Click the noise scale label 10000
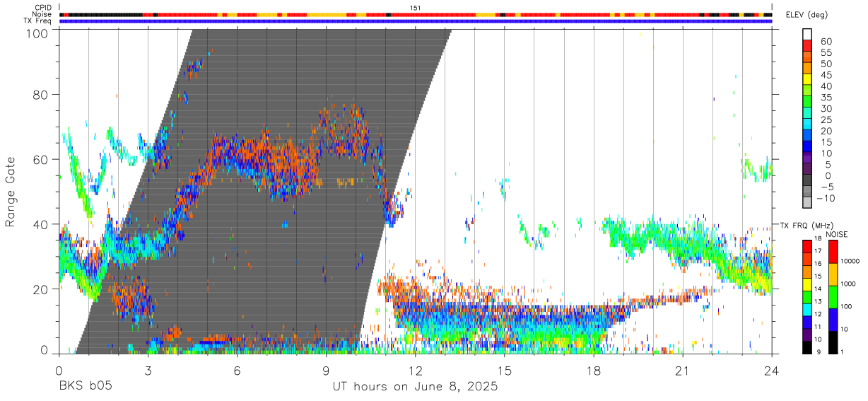The width and height of the screenshot is (868, 401). [x=850, y=261]
